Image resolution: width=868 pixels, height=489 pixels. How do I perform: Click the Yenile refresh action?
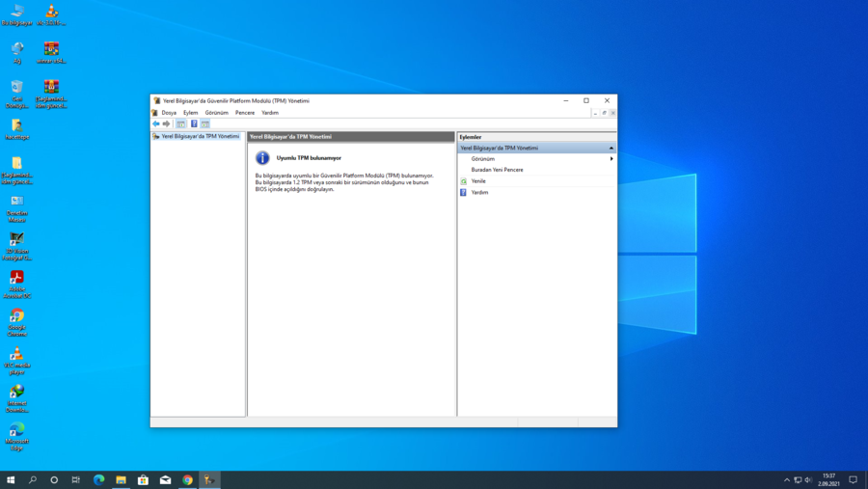point(478,181)
